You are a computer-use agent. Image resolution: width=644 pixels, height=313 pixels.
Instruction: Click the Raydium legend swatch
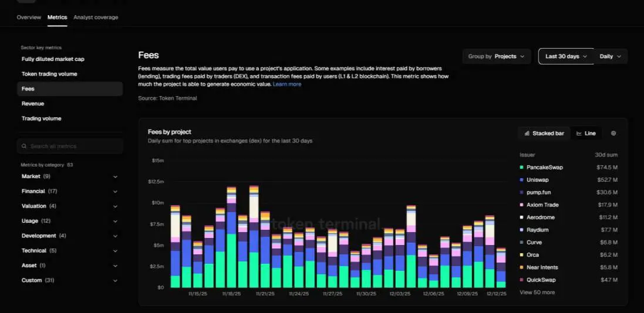pos(522,230)
